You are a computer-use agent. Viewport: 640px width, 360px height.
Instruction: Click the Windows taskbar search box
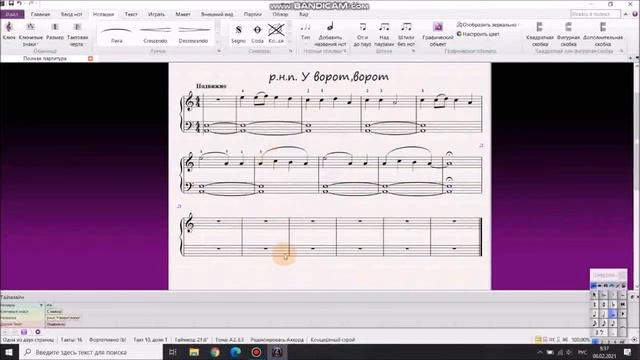point(91,352)
